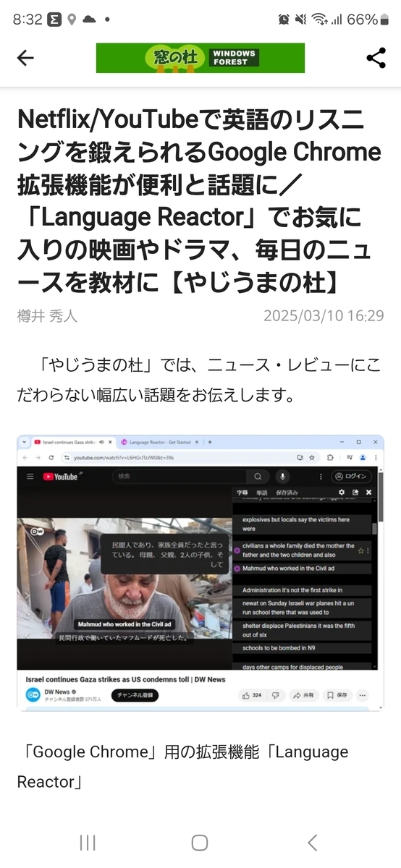Tap the clock reading 8:32
The height and width of the screenshot is (868, 401).
point(28,20)
